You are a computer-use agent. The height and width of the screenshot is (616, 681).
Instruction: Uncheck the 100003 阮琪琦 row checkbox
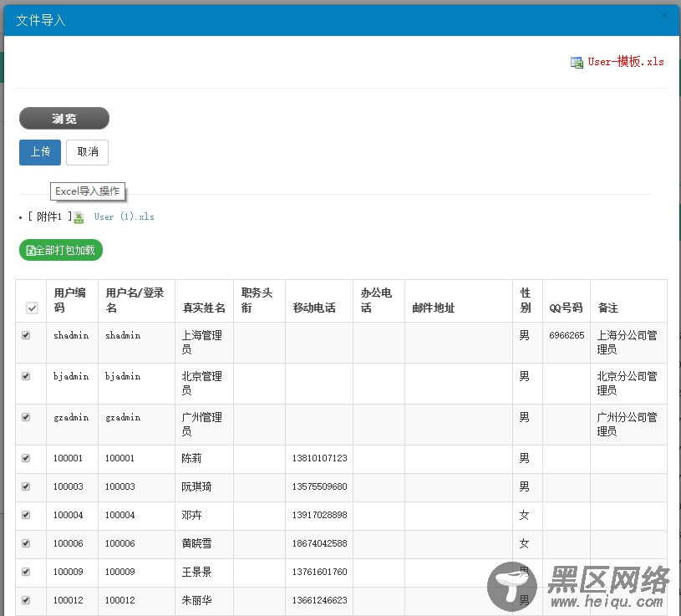(26, 486)
